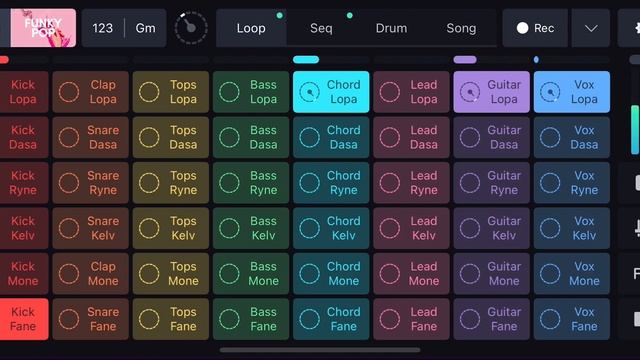Tap the Snare Fane circle icon
Viewport: 640px width, 360px height.
[x=69, y=319]
